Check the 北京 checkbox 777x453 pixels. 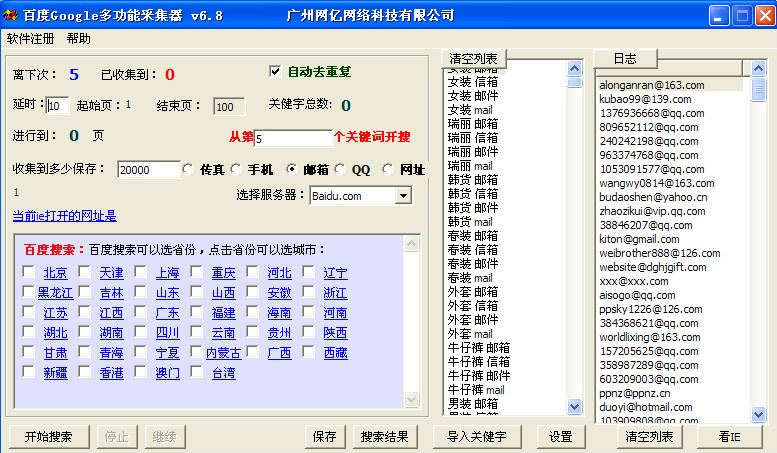click(x=29, y=272)
